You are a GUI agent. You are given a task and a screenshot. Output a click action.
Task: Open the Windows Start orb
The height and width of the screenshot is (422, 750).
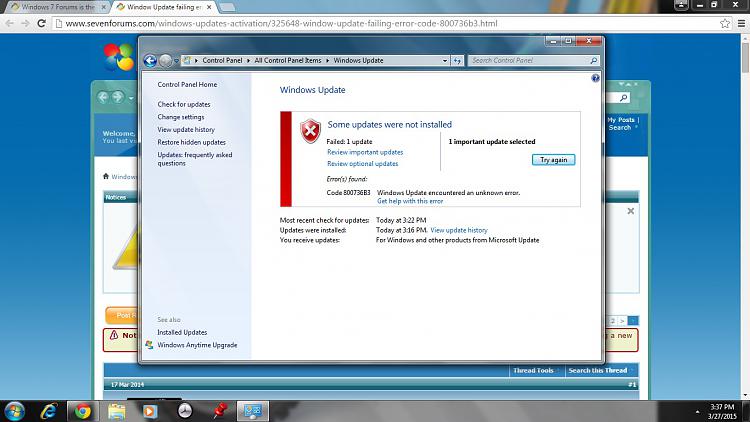click(x=14, y=411)
